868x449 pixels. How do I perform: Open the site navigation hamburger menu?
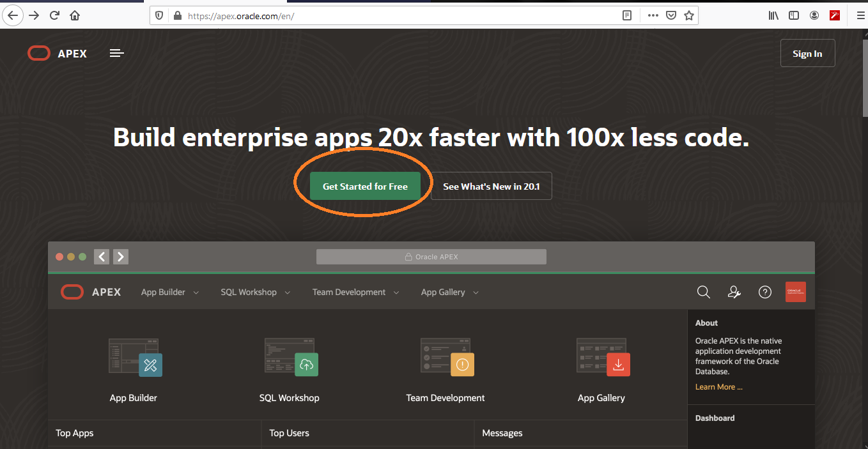[x=117, y=54]
